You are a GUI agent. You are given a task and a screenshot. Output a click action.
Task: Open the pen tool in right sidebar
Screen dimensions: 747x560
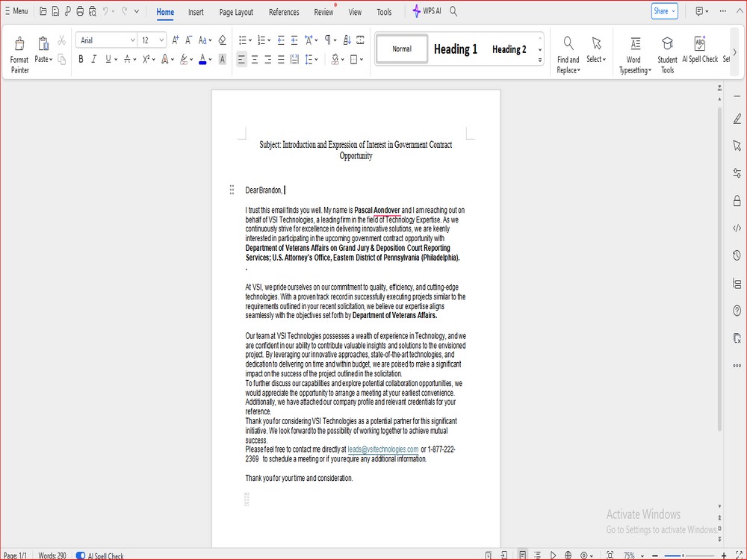737,119
